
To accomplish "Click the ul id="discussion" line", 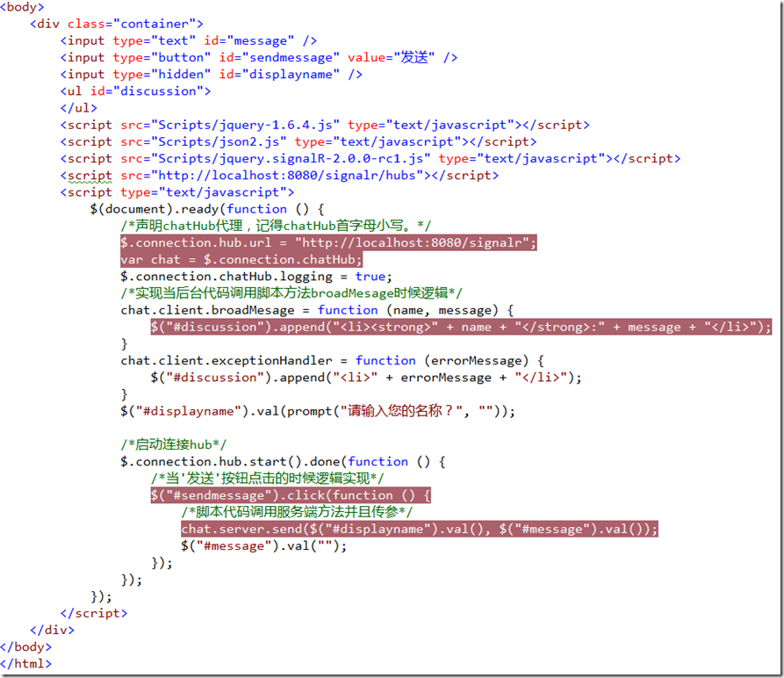I will coord(135,91).
